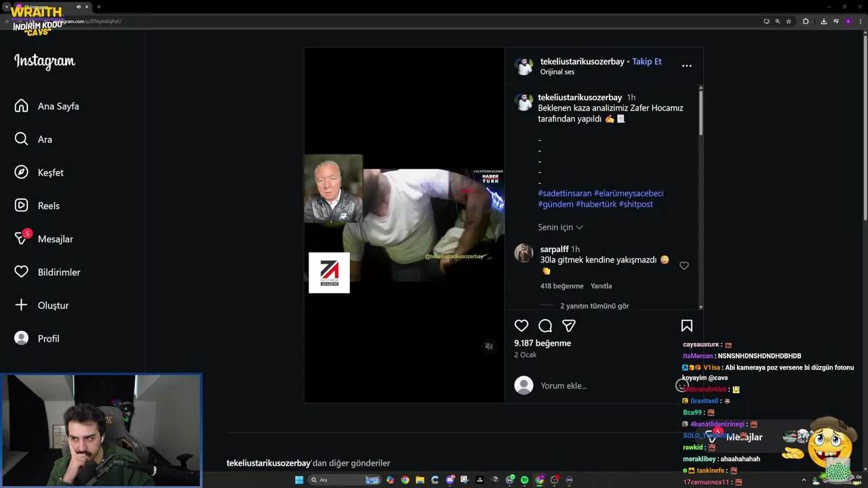The image size is (868, 488).
Task: Click the Yorum ekle comment field
Action: point(604,386)
